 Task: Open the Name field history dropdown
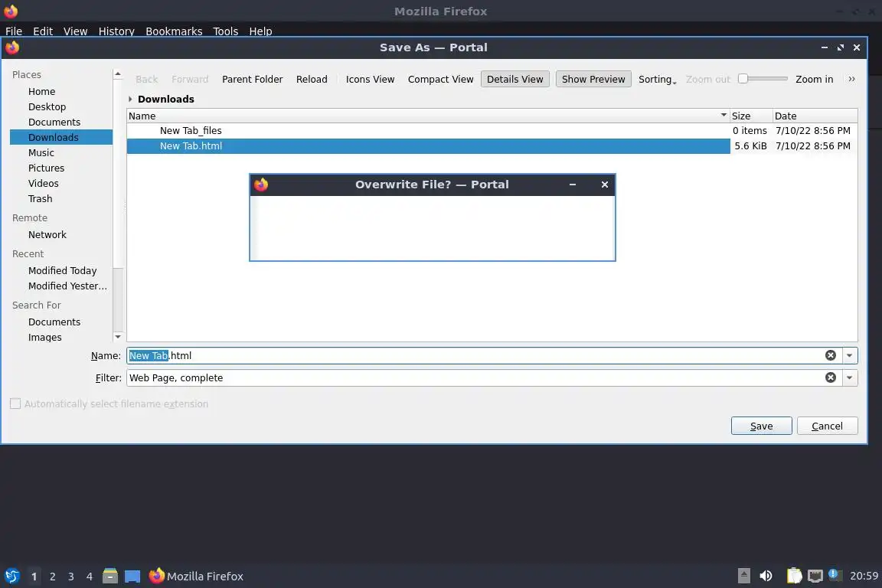tap(849, 355)
